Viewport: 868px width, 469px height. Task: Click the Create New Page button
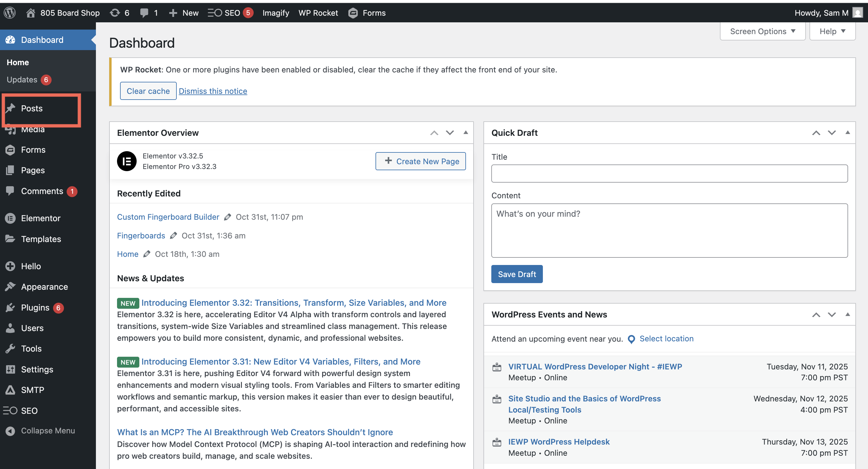click(x=420, y=161)
